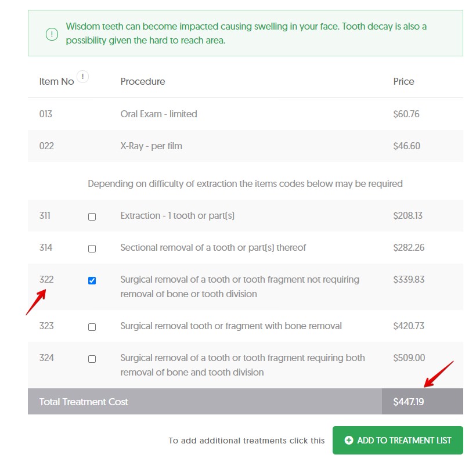Viewport: 476px width, 469px height.
Task: Tick the checkbox for item 324
Action: pyautogui.click(x=92, y=359)
